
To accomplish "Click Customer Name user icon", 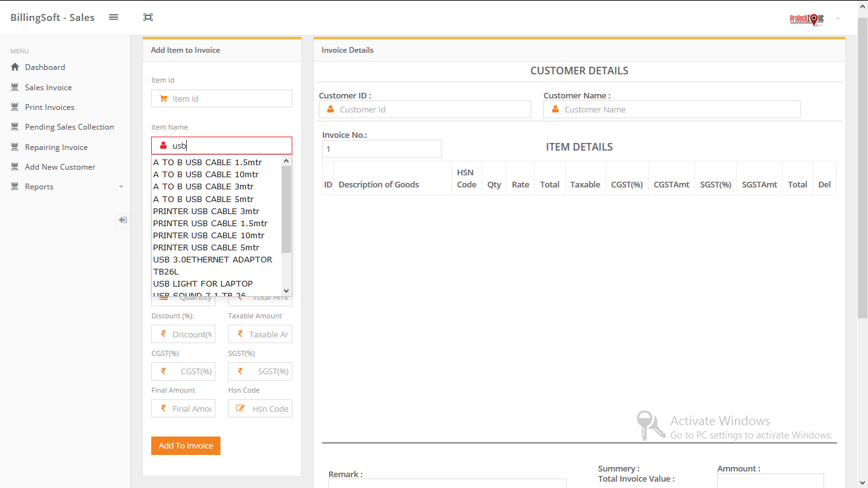I will coord(555,109).
